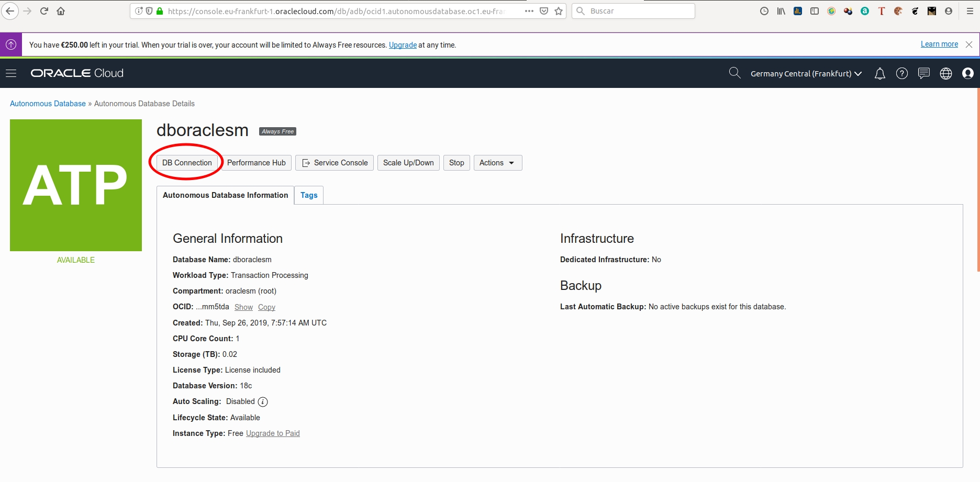Open the notifications bell
Screen dimensions: 980x482
pos(880,74)
